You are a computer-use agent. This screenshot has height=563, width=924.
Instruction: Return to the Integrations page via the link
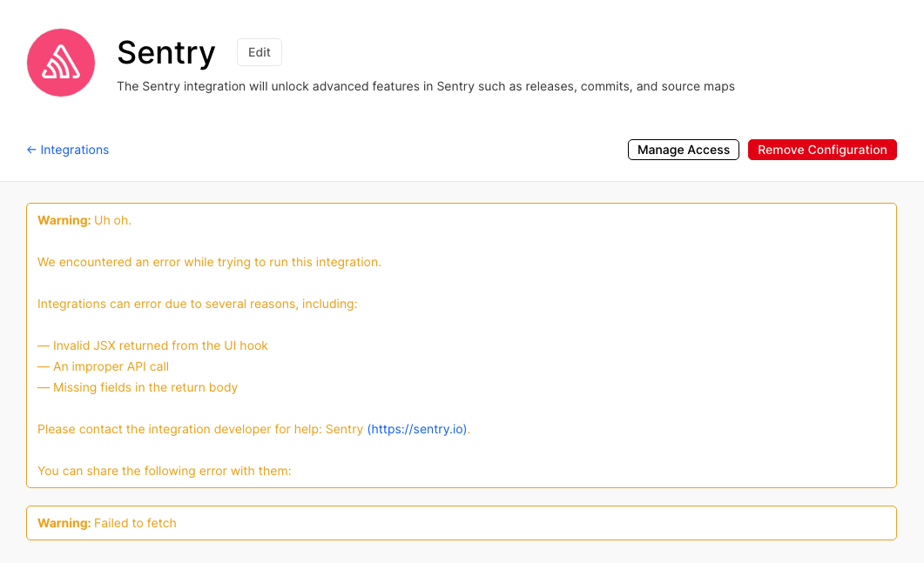coord(74,150)
